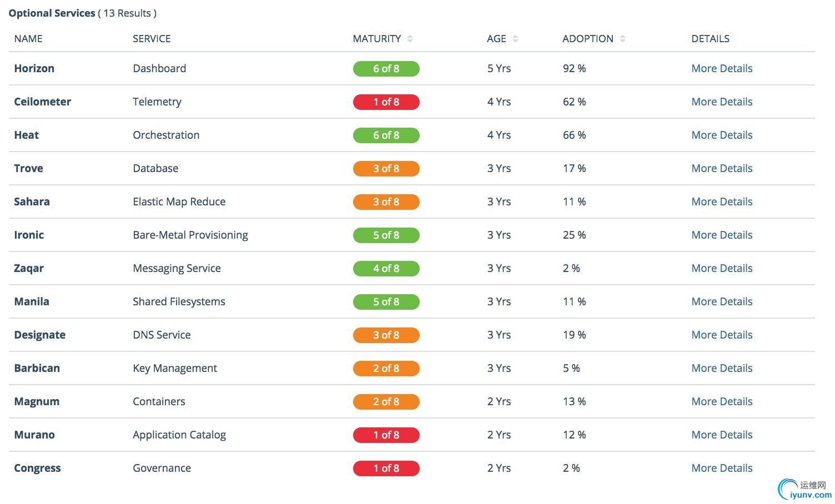Select the Magnum project name
Image resolution: width=835 pixels, height=504 pixels.
37,402
